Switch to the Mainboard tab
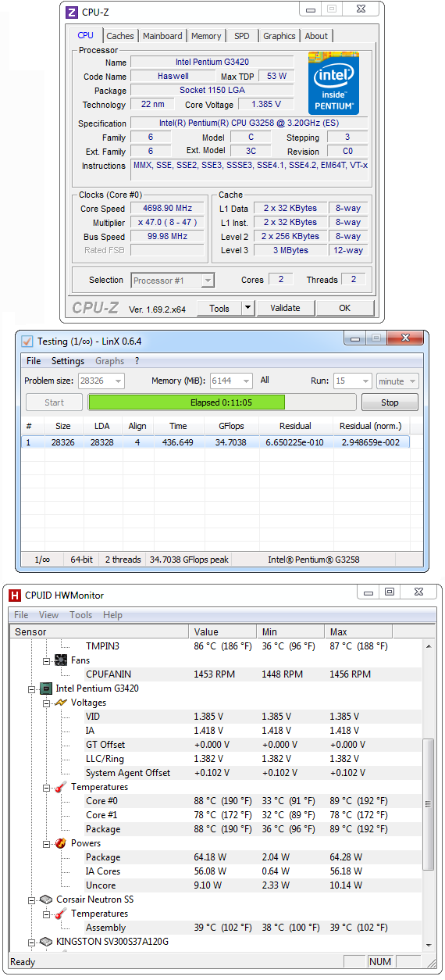This screenshot has width=445, height=980. tap(162, 36)
